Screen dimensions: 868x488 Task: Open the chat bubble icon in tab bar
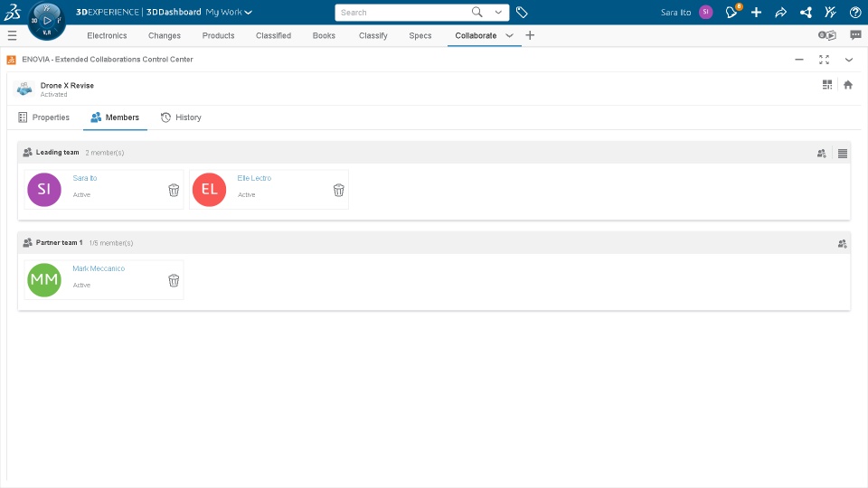pos(855,35)
